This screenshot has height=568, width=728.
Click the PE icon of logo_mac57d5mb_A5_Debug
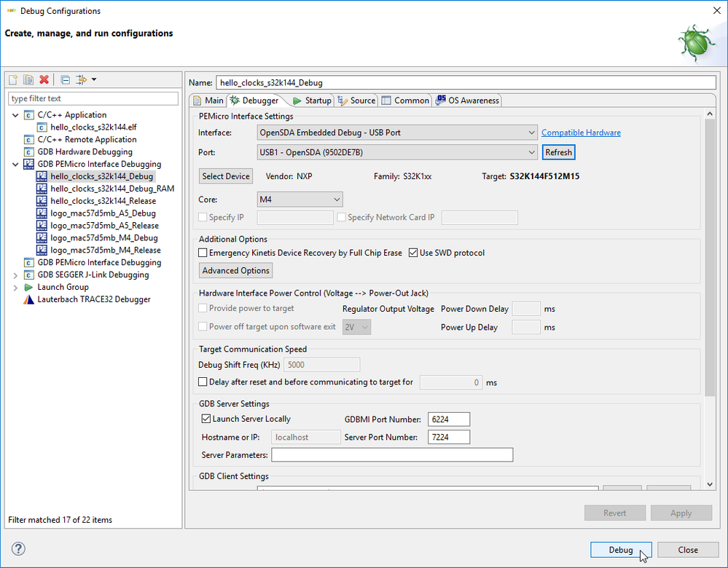[42, 213]
